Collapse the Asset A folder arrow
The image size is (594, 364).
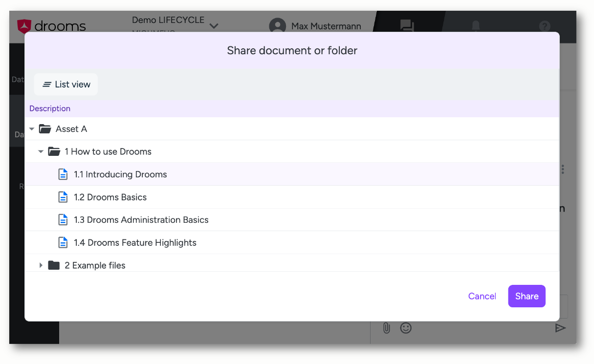pos(32,129)
